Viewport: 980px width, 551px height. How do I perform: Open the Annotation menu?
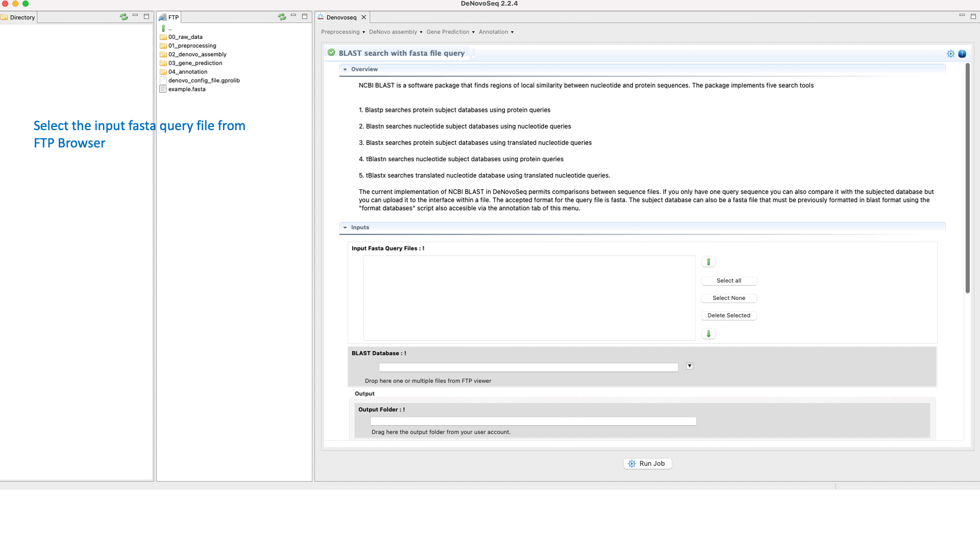pyautogui.click(x=496, y=32)
